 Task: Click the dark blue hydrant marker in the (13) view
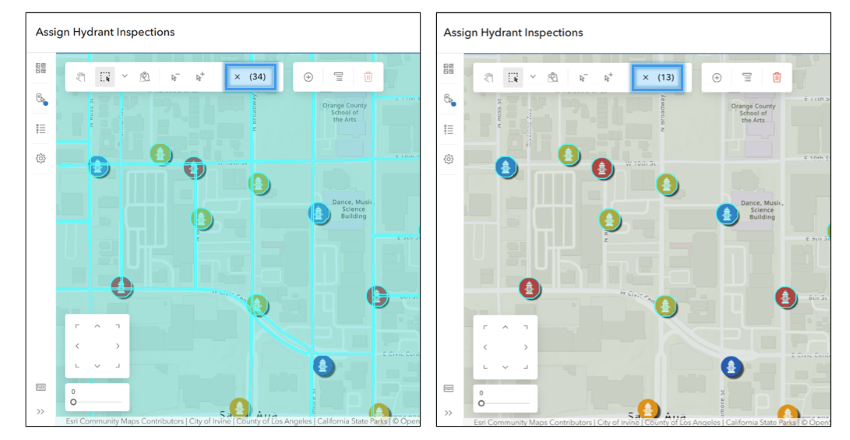pyautogui.click(x=731, y=367)
